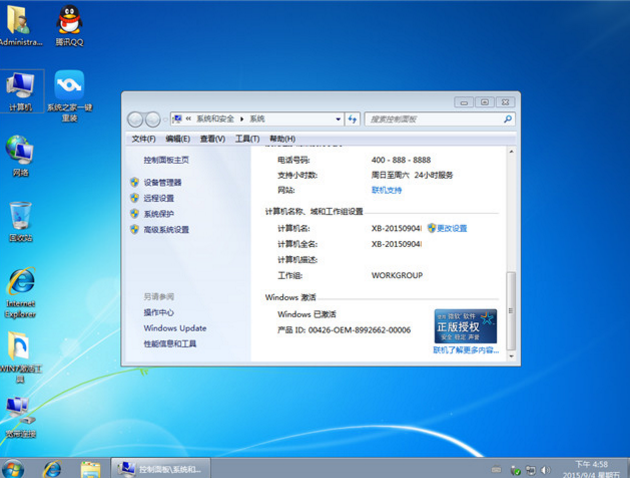Open 系统保护 from the sidebar

point(159,214)
